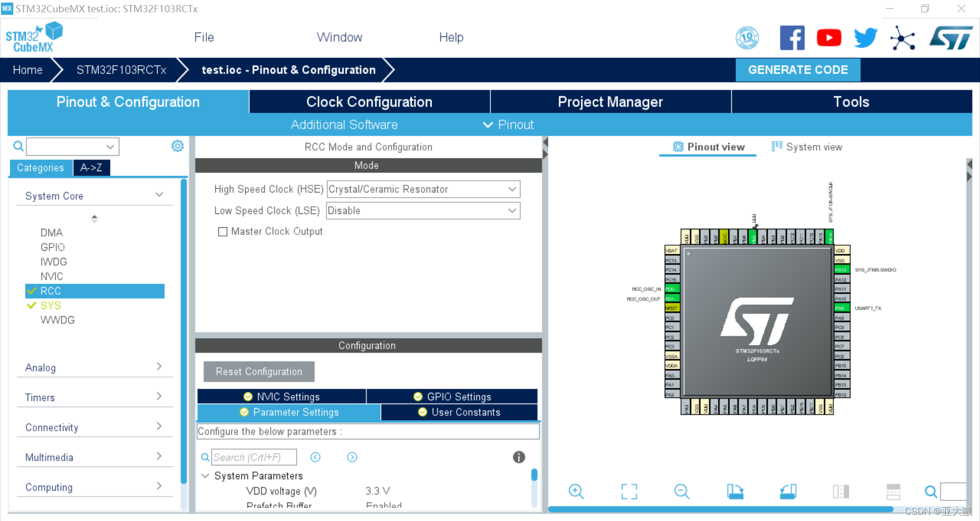
Task: Click the GENERATE CODE button
Action: [x=798, y=70]
